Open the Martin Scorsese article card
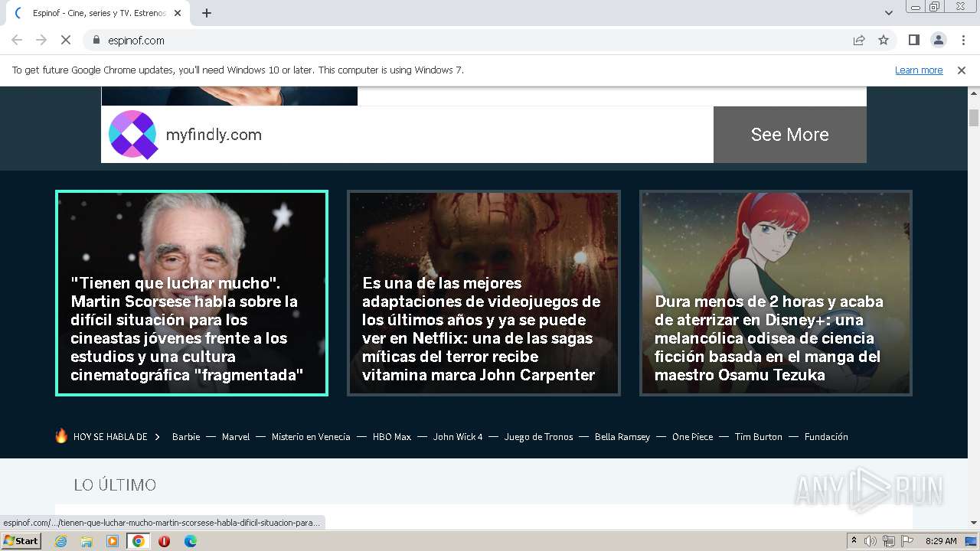Screen dimensions: 980x551 point(191,293)
